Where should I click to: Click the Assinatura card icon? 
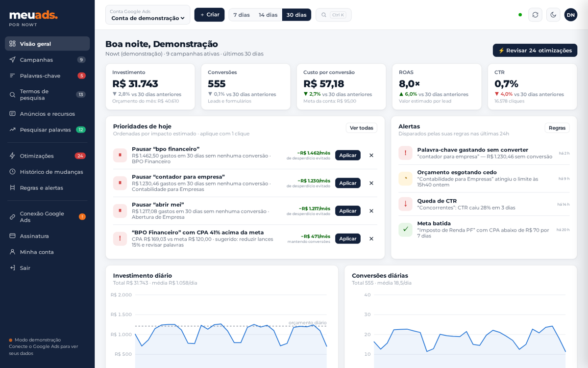13,236
